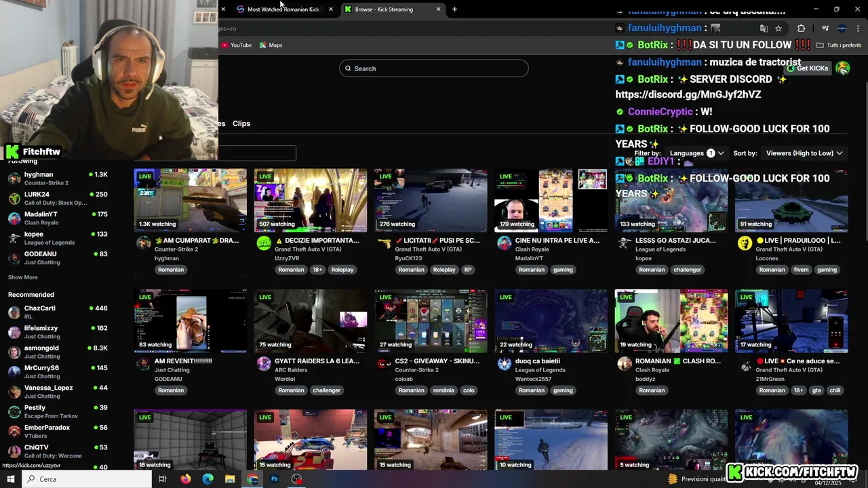Open the Maps bookmark
This screenshot has height=488, width=868.
pos(271,45)
